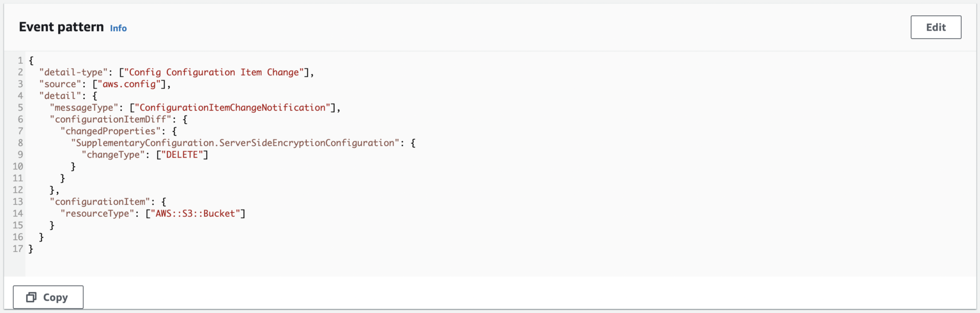Click line number 17 in the gutter
This screenshot has height=313, width=980.
[18, 249]
